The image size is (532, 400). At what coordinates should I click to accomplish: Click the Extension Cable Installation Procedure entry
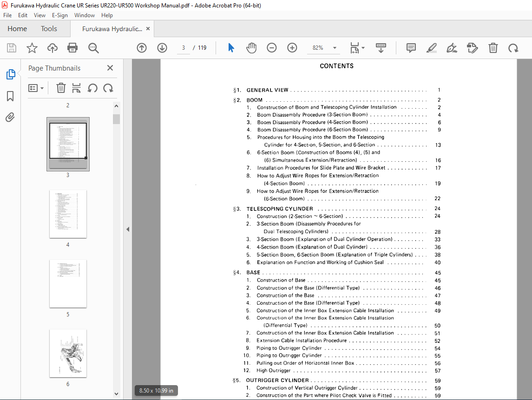point(343,341)
